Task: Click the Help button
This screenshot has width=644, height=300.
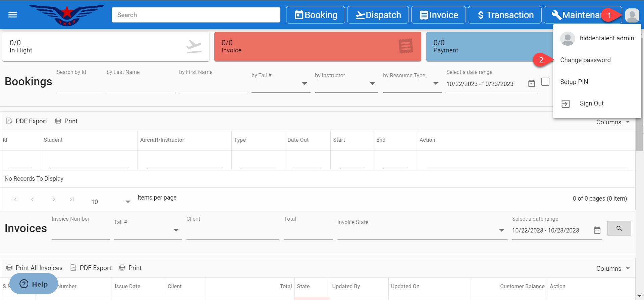Action: (34, 284)
